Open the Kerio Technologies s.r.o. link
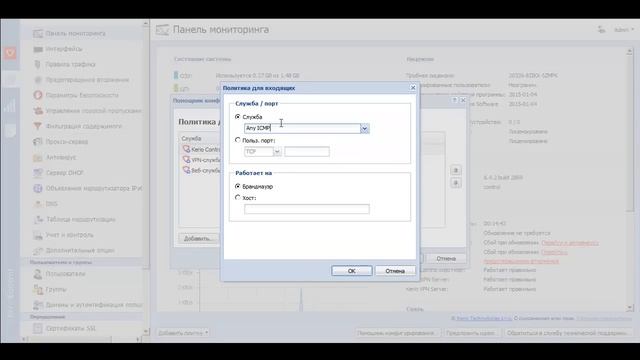The height and width of the screenshot is (360, 640). (x=484, y=318)
